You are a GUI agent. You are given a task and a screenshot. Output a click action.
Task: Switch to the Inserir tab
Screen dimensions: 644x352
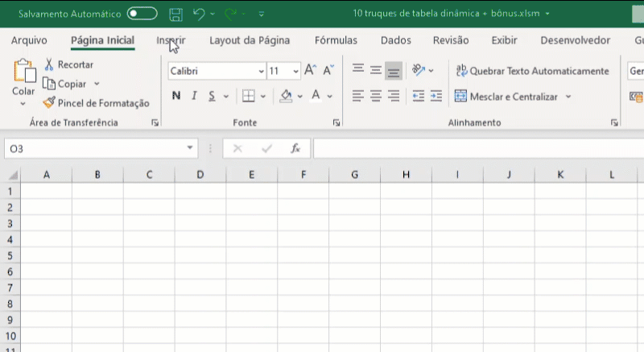tap(171, 40)
